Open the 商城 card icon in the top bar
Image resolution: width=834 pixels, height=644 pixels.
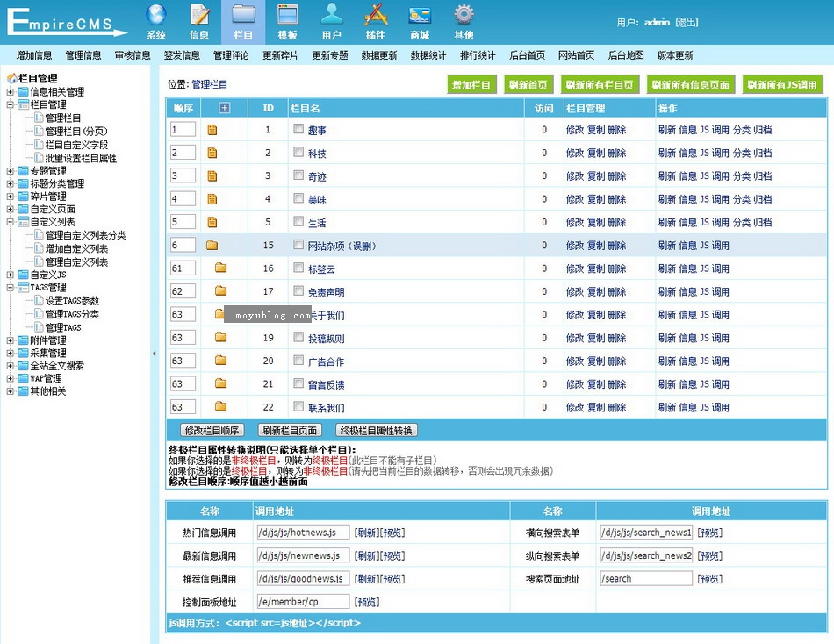(x=420, y=15)
